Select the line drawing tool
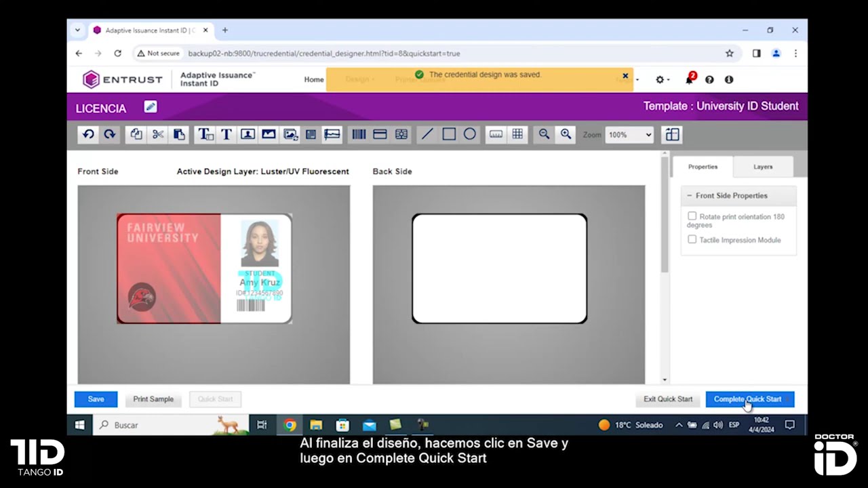 (427, 134)
